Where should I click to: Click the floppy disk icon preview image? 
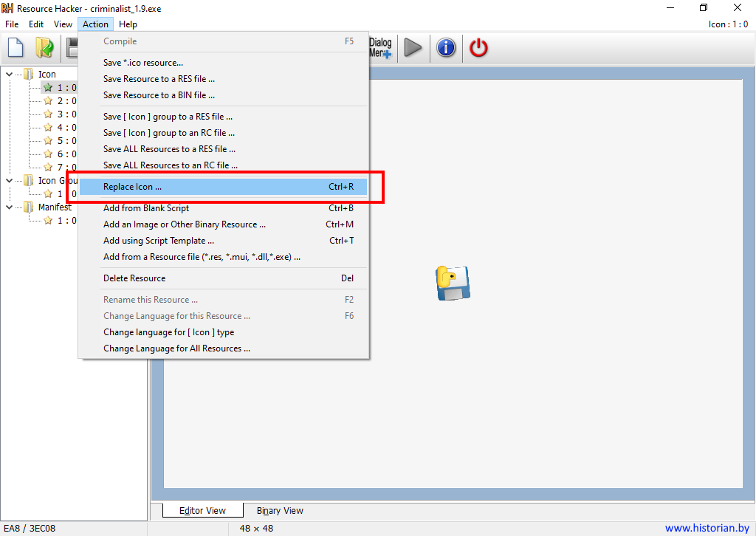[x=453, y=283]
